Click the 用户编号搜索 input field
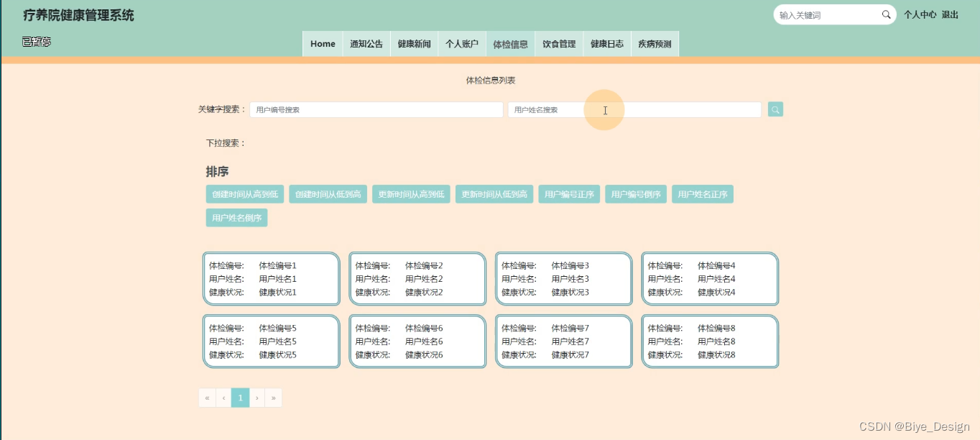 (376, 110)
